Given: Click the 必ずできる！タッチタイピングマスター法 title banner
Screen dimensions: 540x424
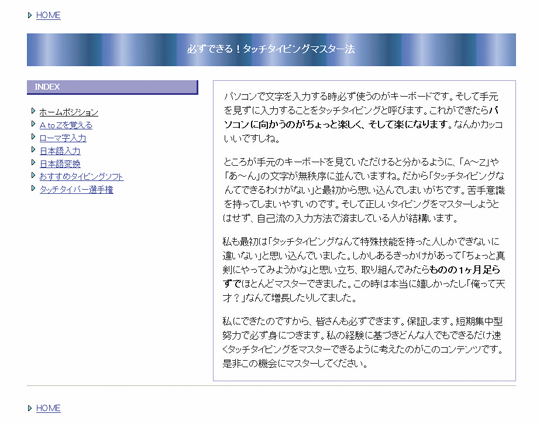Looking at the screenshot, I should click(x=271, y=49).
